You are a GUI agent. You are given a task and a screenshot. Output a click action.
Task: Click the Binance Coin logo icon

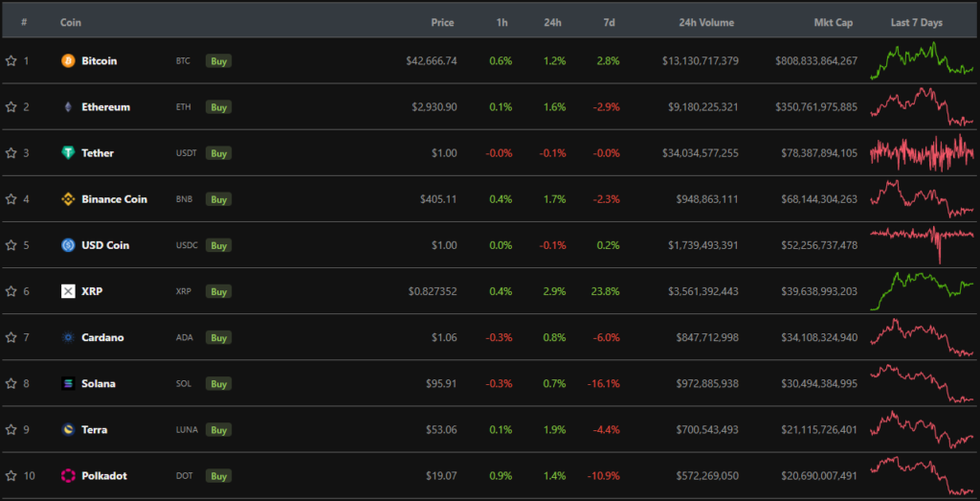(x=68, y=199)
